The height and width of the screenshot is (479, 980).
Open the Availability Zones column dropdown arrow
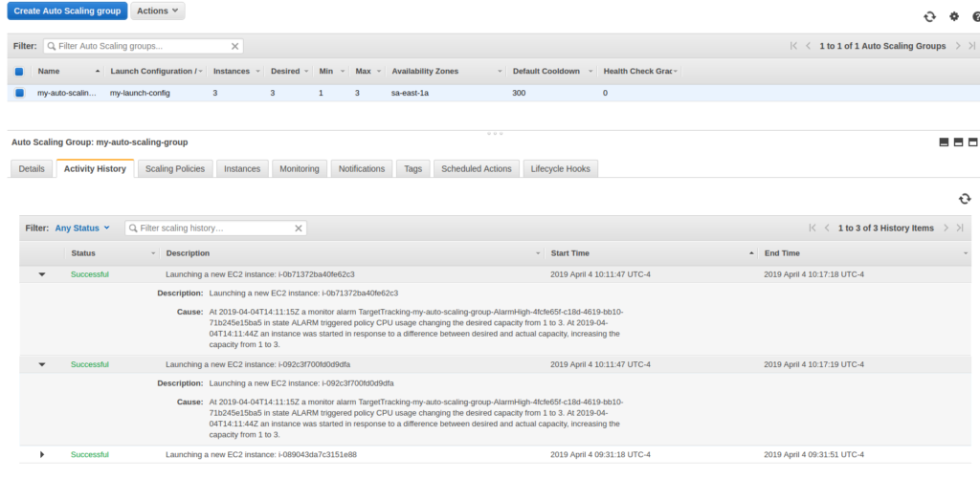click(500, 71)
